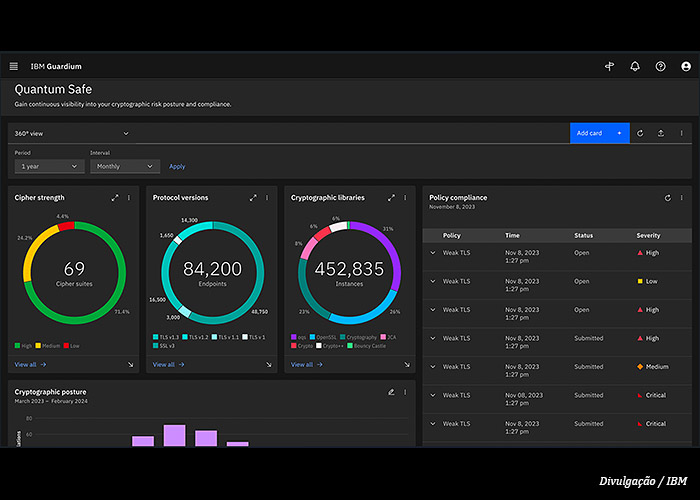Open the Period dropdown showing 1 year
Screen dimensions: 700x500
[x=50, y=167]
